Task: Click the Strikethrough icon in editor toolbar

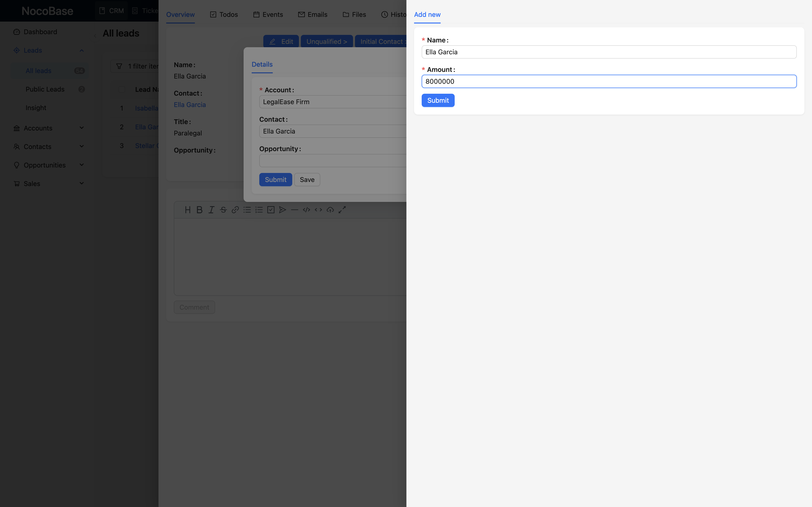Action: (x=223, y=210)
